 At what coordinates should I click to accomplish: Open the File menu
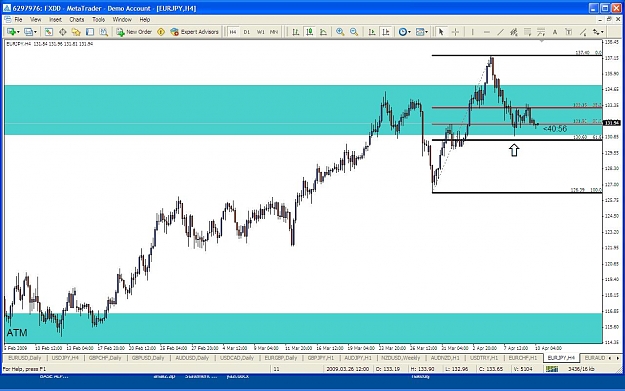[18, 20]
